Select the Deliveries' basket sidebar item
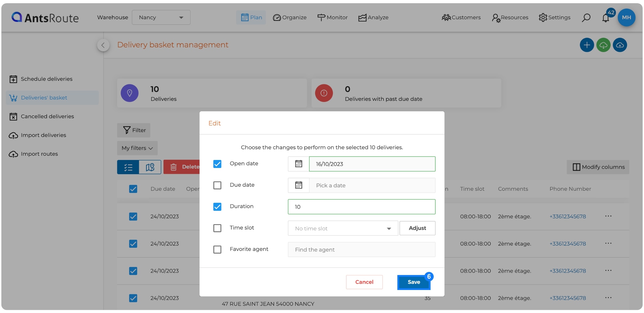The height and width of the screenshot is (313, 644). point(44,98)
